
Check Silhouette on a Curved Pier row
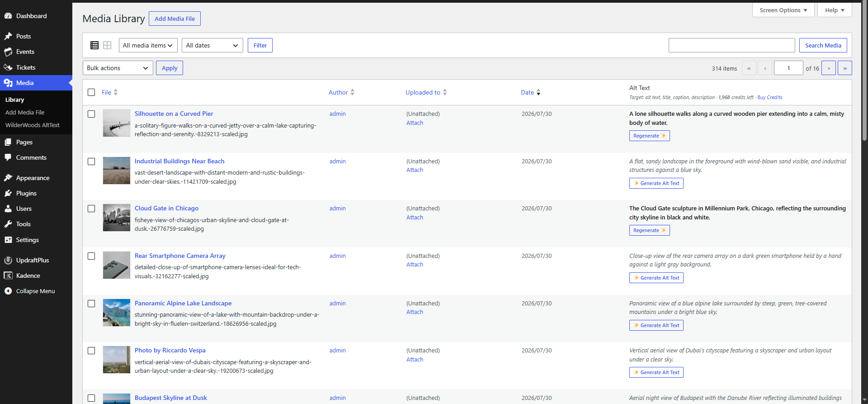tap(91, 114)
